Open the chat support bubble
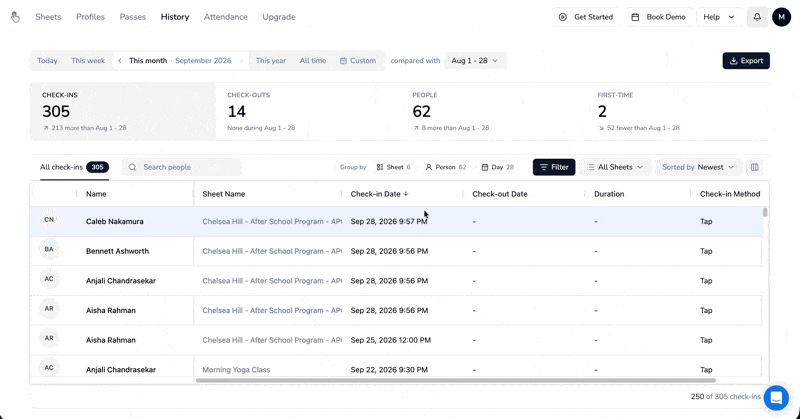This screenshot has height=419, width=800. point(776,397)
